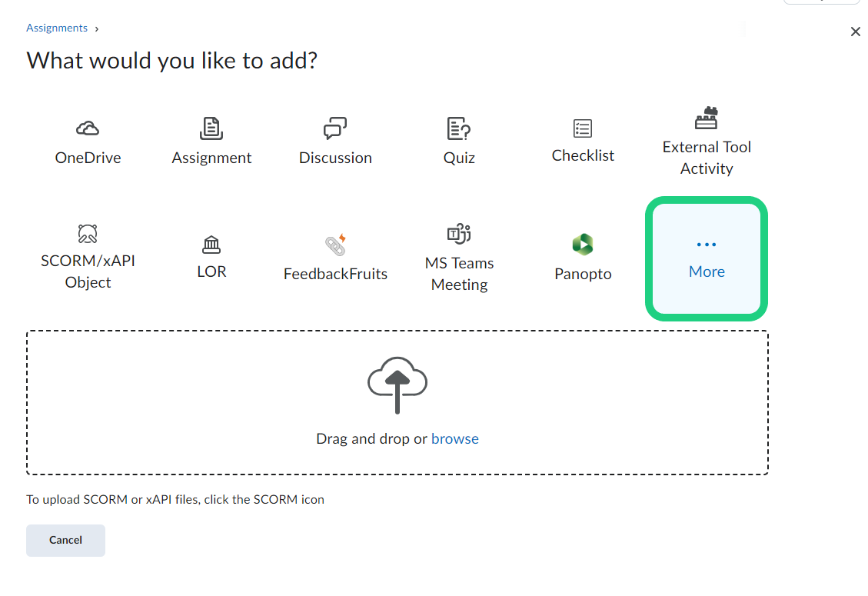This screenshot has height=596, width=868.
Task: Click the green Panopto logo
Action: 583,245
